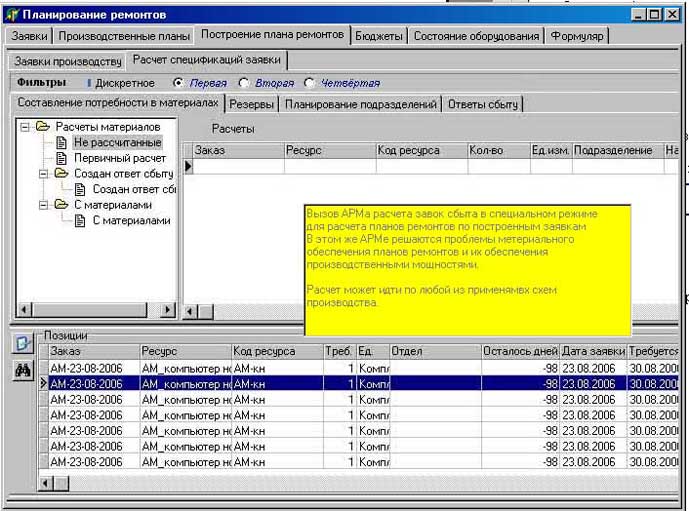Open the Планирование подразделений tab
Image resolution: width=689 pixels, height=511 pixels.
pos(360,104)
